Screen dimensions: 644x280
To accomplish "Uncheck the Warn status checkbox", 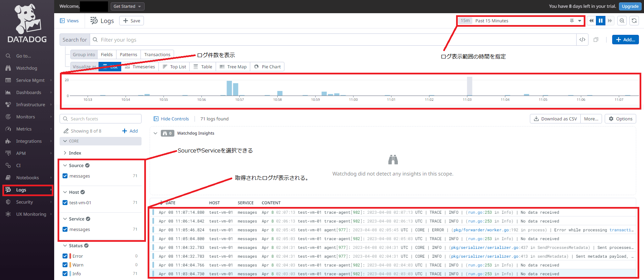I will (x=65, y=265).
